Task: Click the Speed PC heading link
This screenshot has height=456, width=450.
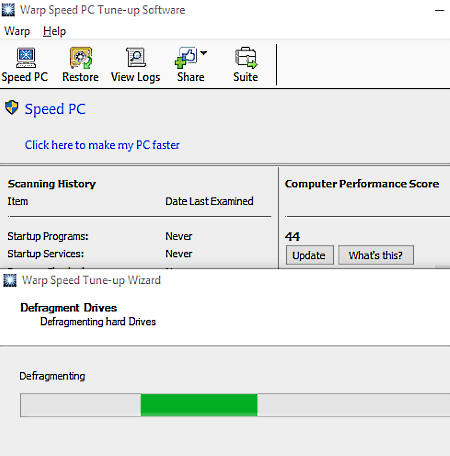Action: tap(55, 109)
